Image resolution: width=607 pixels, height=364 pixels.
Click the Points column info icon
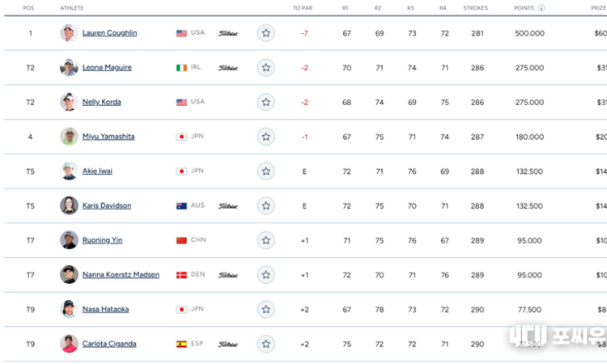pos(541,8)
